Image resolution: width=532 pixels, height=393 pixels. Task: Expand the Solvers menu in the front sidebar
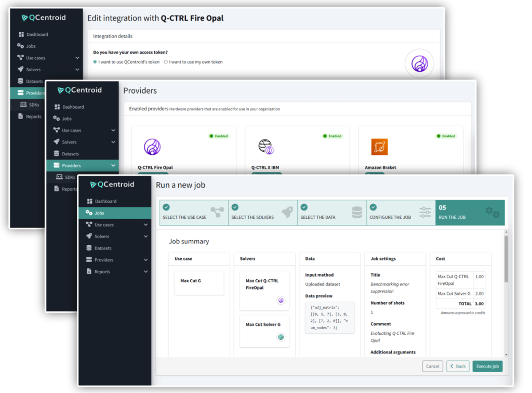pos(145,237)
